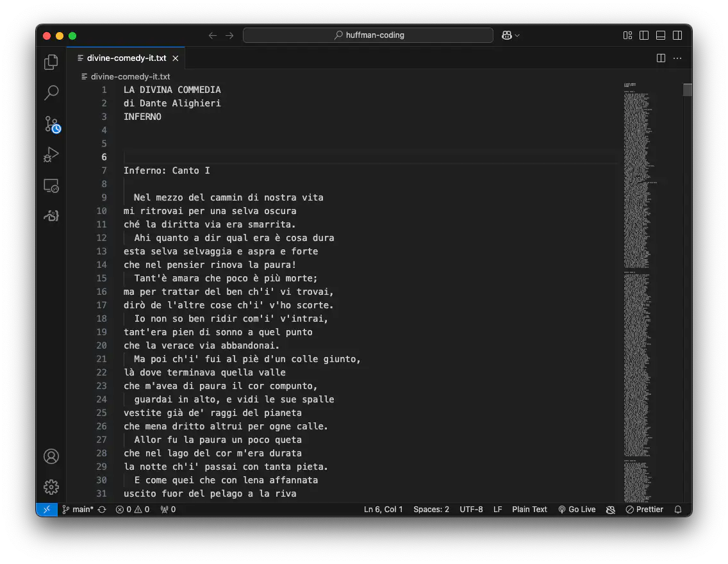728x564 pixels.
Task: Click the line 'LA DIVINA COMMEDIA'
Action: pyautogui.click(x=172, y=90)
